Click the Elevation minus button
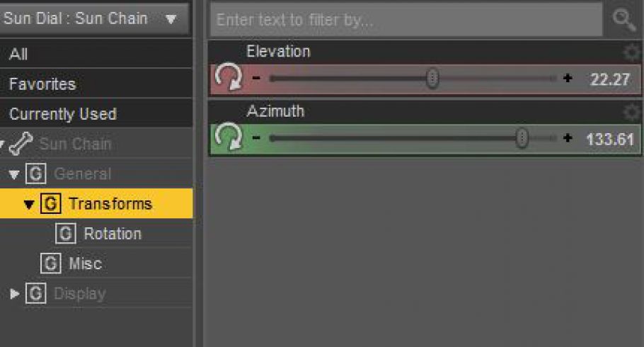The image size is (644, 347). [x=256, y=79]
